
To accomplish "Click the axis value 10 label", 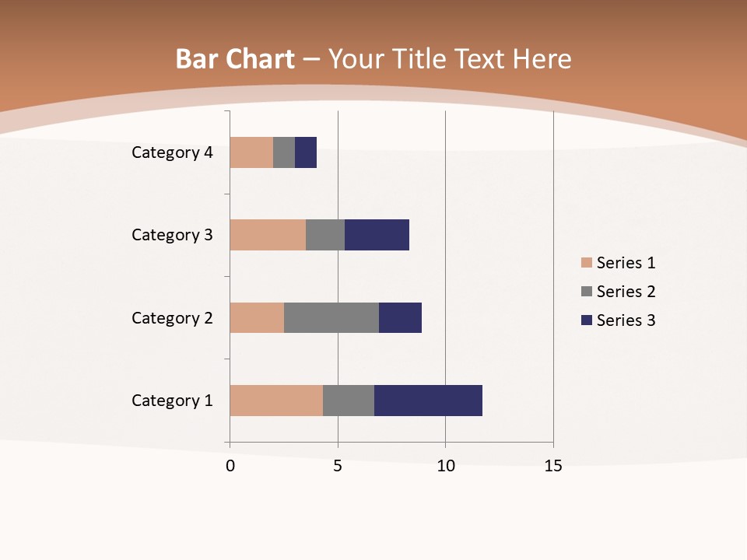I will pos(445,466).
